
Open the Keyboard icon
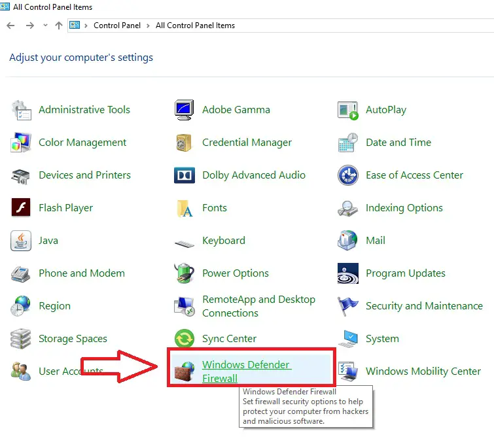(x=185, y=243)
